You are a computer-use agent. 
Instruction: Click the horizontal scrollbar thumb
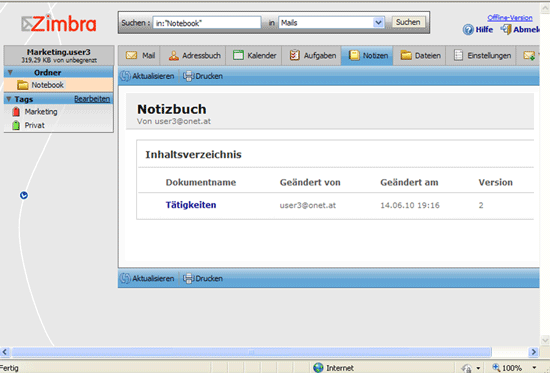pos(251,352)
